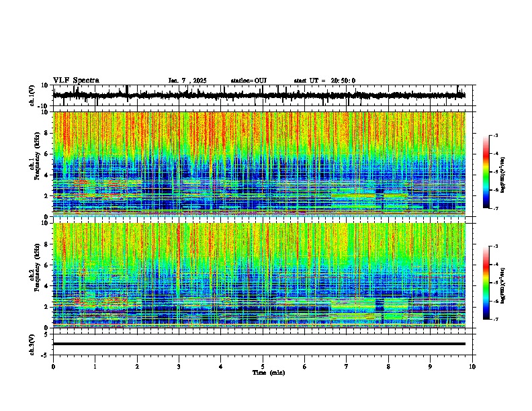Click the time axis tick label "1"
This screenshot has height=411, width=532.
95,367
